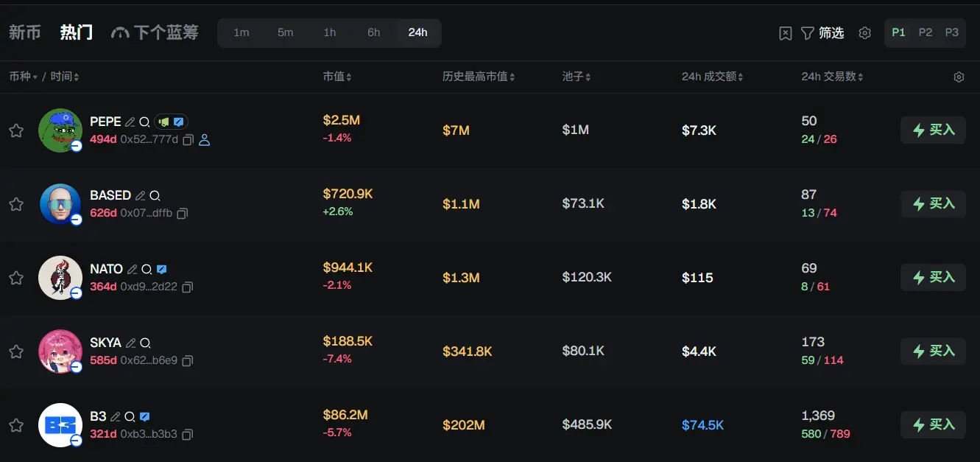
Task: Open settings gear in top toolbar
Action: pos(865,33)
